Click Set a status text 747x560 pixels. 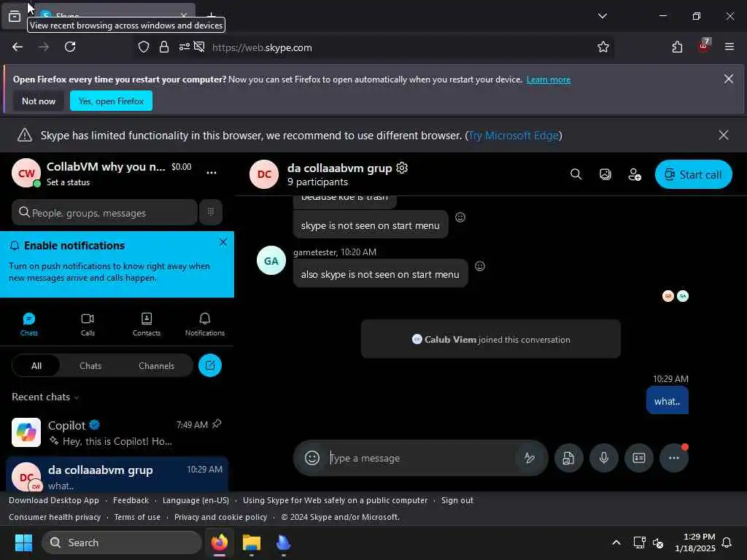(68, 182)
